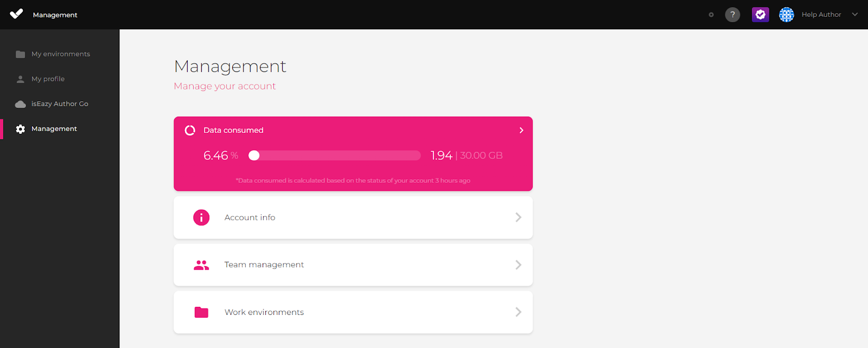868x348 pixels.
Task: Click the Data consumed circular icon
Action: click(190, 130)
